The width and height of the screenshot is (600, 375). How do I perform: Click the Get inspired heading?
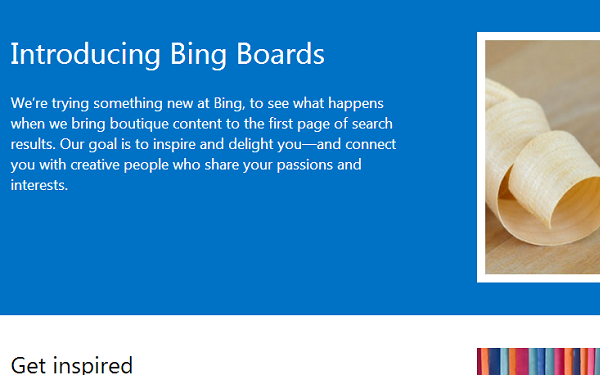(72, 365)
